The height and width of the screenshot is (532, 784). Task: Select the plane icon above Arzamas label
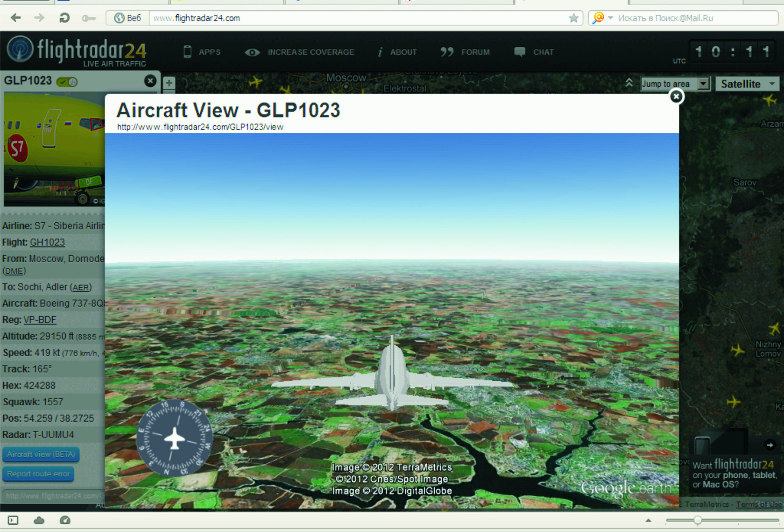[770, 100]
